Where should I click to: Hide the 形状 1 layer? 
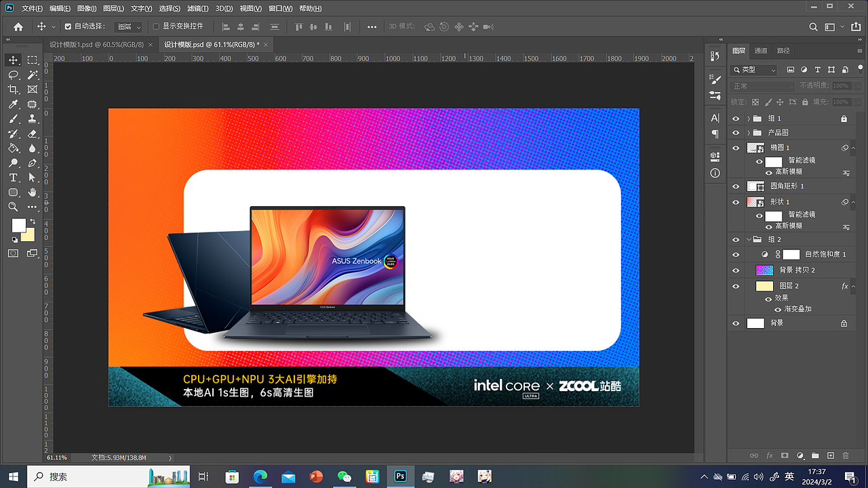point(736,202)
